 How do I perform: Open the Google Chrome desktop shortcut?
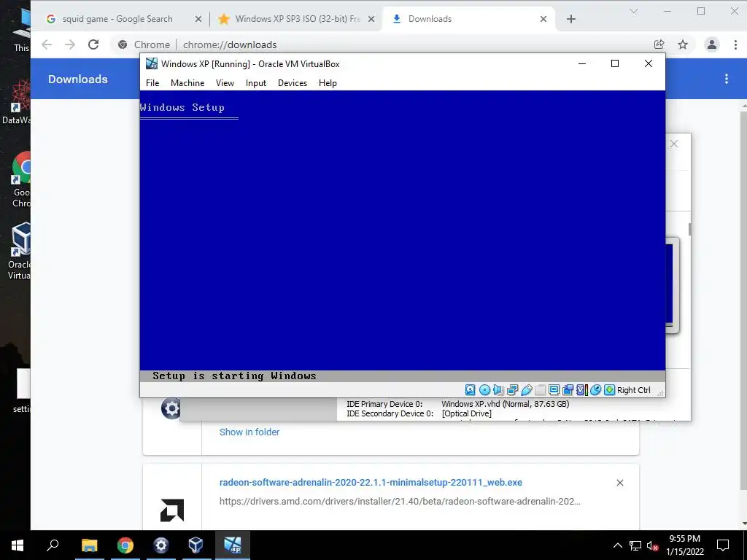click(21, 179)
